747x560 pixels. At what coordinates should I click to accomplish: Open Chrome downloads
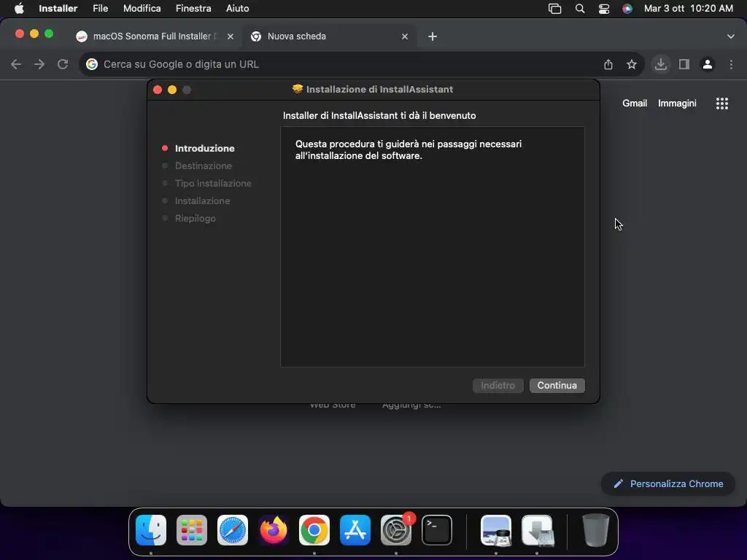[661, 64]
